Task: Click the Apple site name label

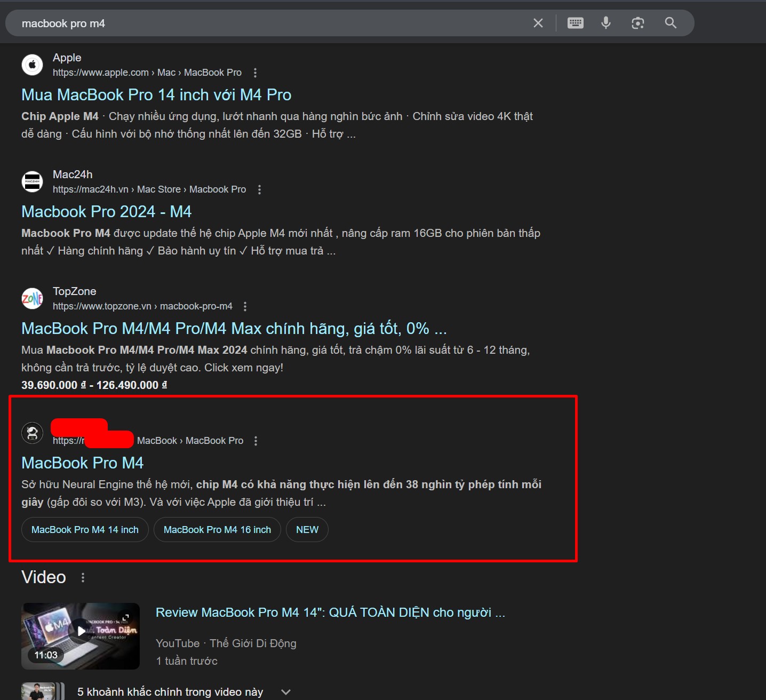Action: (67, 58)
